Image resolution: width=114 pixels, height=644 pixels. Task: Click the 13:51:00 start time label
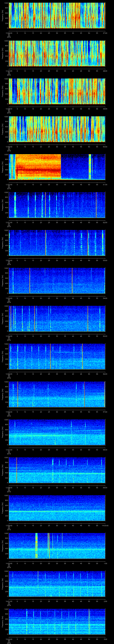point(9,223)
